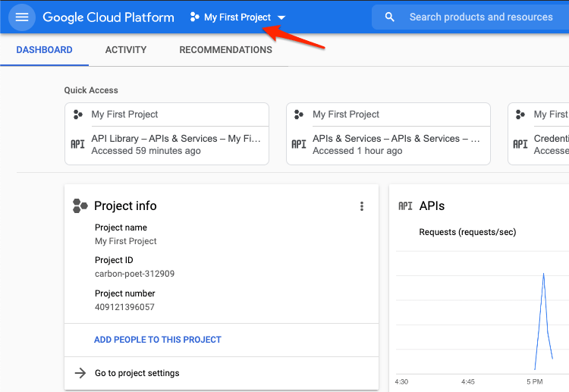The height and width of the screenshot is (392, 569).
Task: Click the Google Cloud Platform logo text
Action: [x=108, y=17]
